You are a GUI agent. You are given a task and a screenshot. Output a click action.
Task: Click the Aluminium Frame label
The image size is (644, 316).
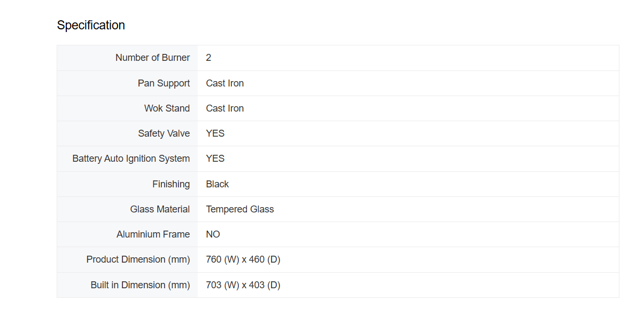coord(153,234)
